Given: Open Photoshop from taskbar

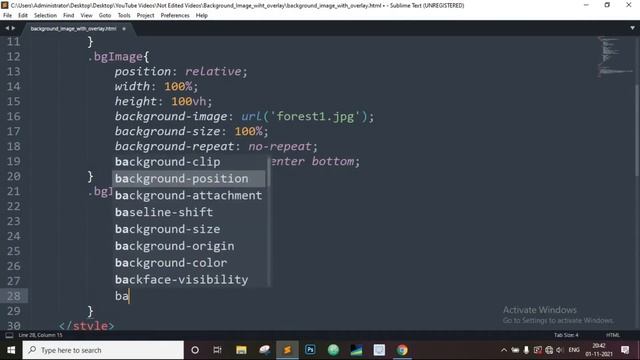Looking at the screenshot, I should pyautogui.click(x=310, y=350).
